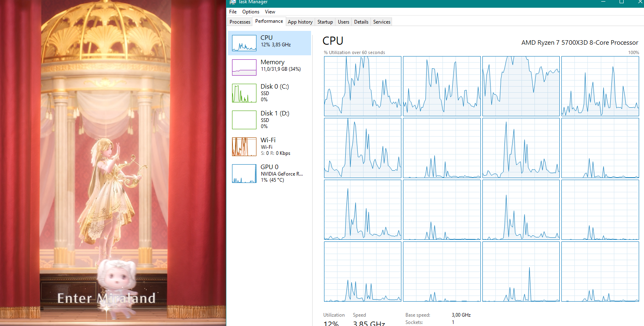Click the 100% graph scale label
Screen dimensions: 644x326
(x=633, y=52)
